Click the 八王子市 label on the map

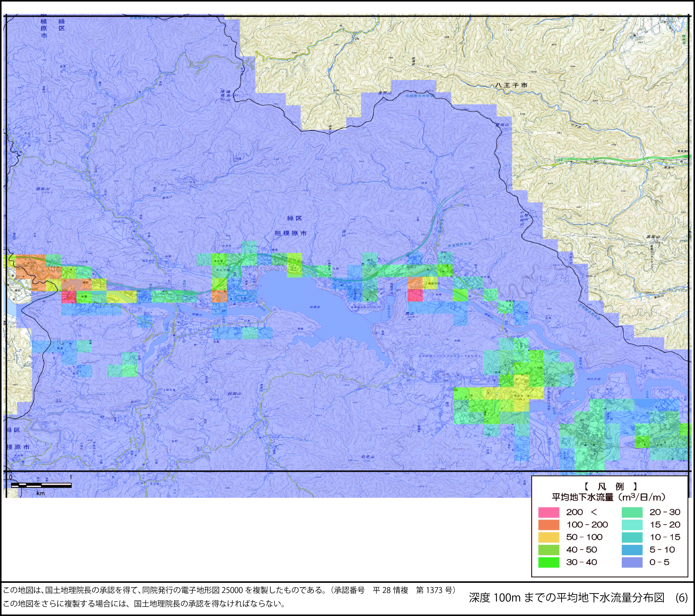pyautogui.click(x=511, y=85)
